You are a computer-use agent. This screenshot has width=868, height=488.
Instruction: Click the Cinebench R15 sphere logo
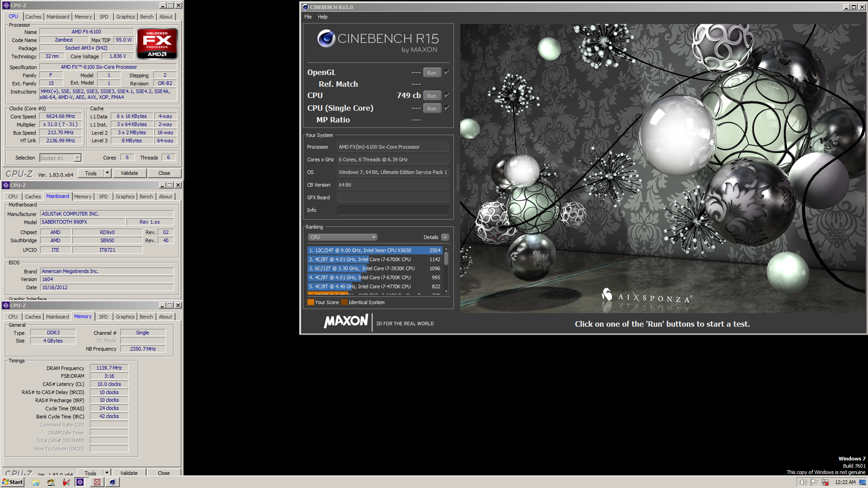point(326,39)
